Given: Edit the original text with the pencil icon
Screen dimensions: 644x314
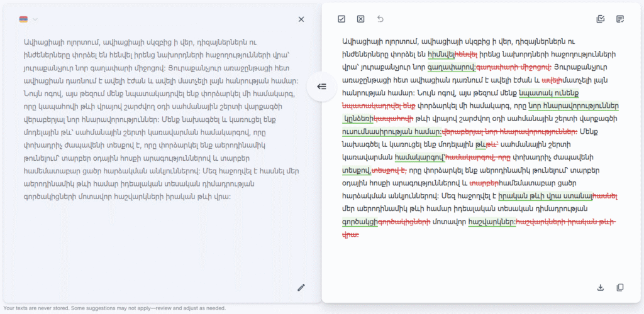Looking at the screenshot, I should (x=301, y=288).
